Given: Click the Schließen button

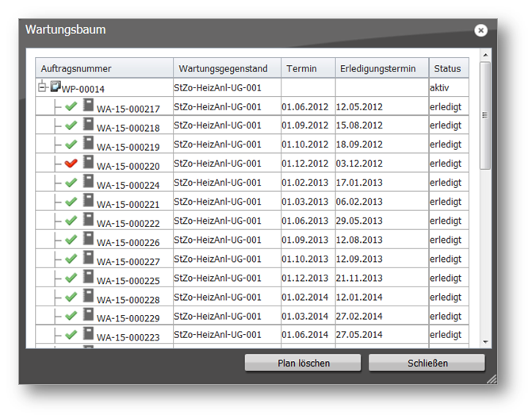Looking at the screenshot, I should click(x=427, y=363).
